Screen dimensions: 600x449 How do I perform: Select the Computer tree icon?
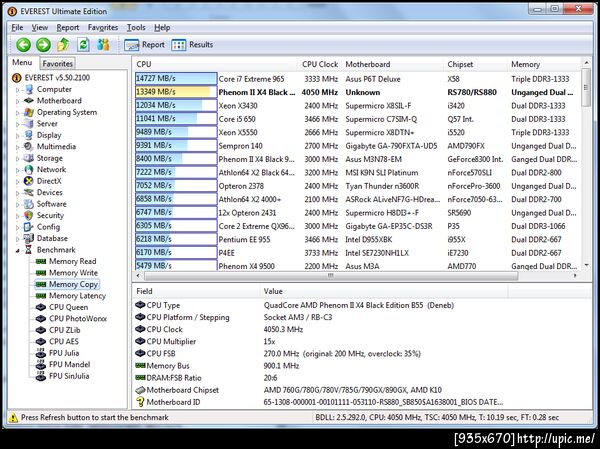29,90
